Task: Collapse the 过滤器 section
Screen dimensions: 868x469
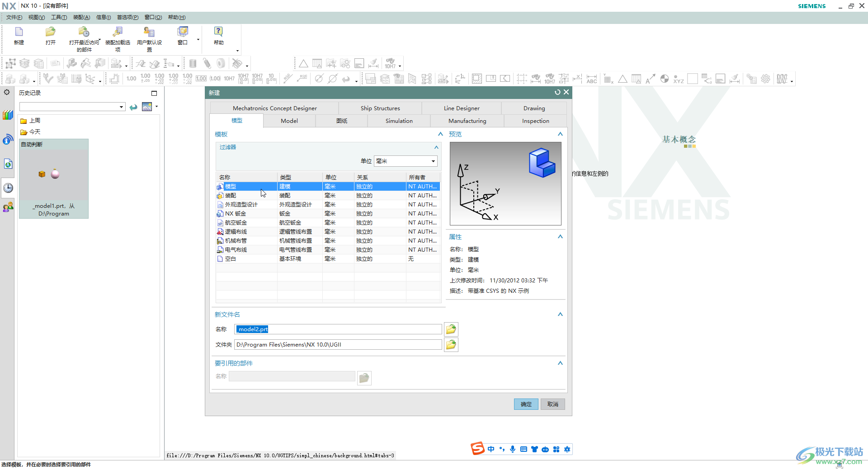Action: tap(436, 147)
